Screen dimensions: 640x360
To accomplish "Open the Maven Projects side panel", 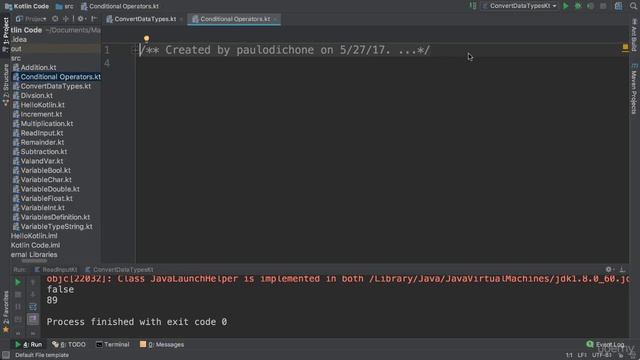I will click(634, 89).
